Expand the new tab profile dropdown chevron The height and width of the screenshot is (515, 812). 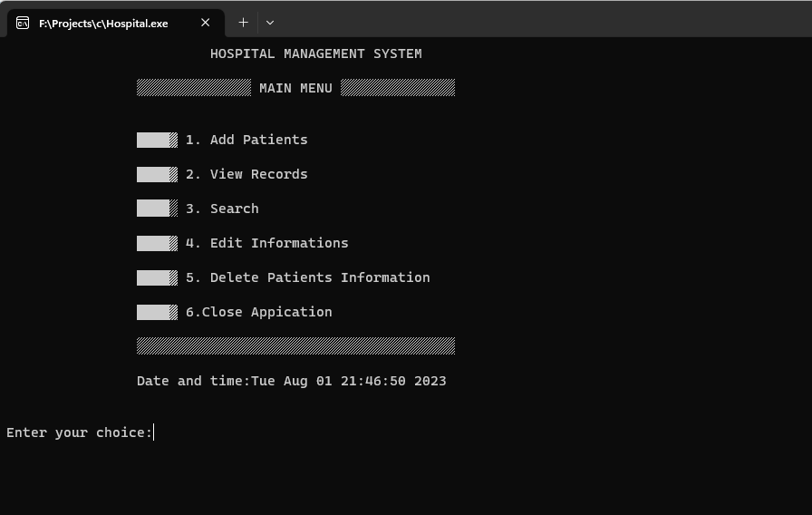click(x=270, y=23)
